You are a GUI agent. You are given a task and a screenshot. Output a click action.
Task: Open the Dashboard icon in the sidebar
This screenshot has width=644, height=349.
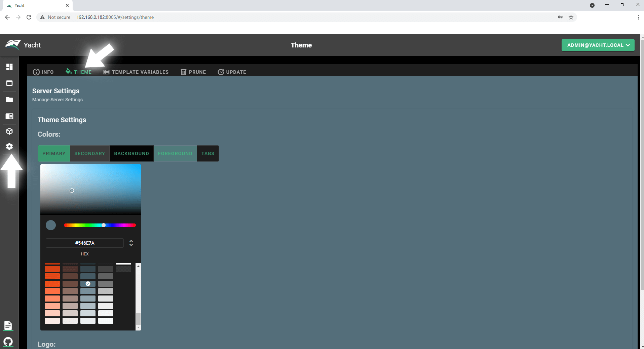[x=9, y=67]
